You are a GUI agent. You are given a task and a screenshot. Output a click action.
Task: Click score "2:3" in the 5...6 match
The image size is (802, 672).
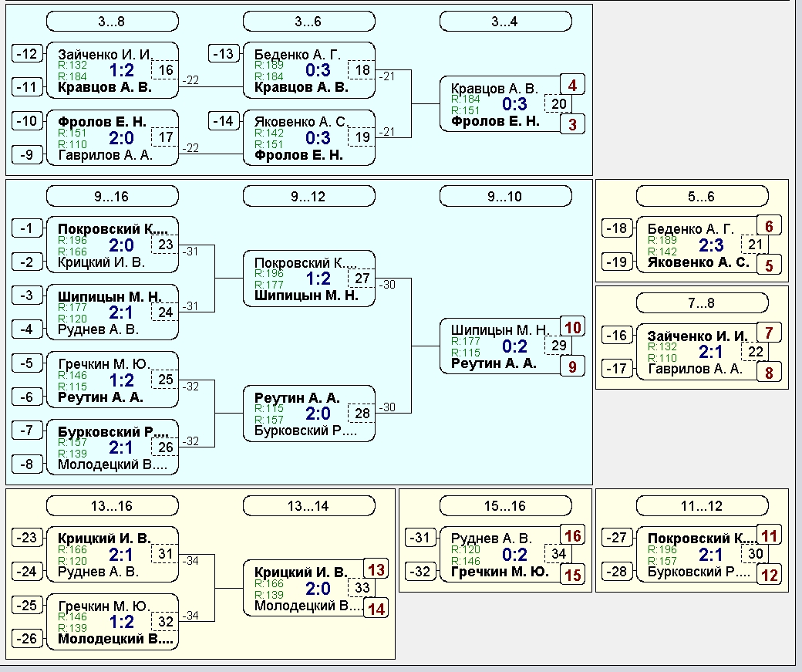coord(711,245)
